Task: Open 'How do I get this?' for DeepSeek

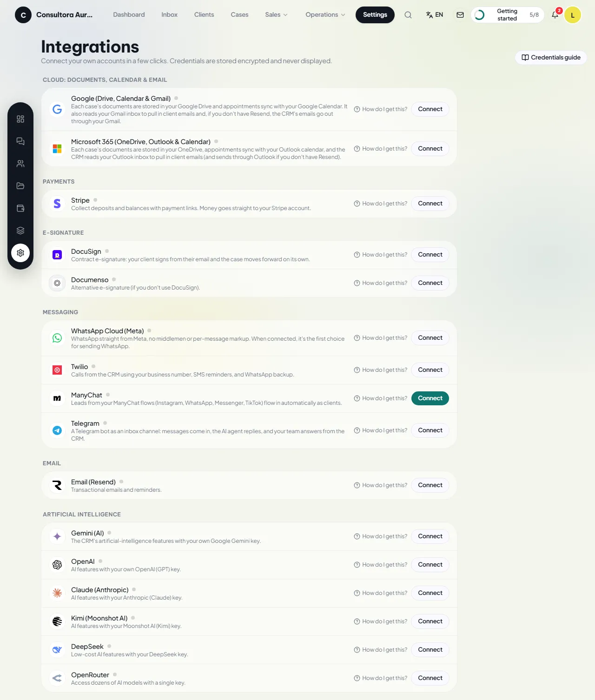Action: [381, 650]
